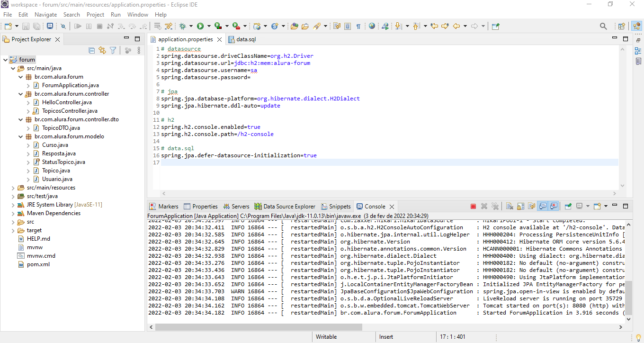Minimize the editor area
Image resolution: width=644 pixels, height=343 pixels.
[615, 38]
